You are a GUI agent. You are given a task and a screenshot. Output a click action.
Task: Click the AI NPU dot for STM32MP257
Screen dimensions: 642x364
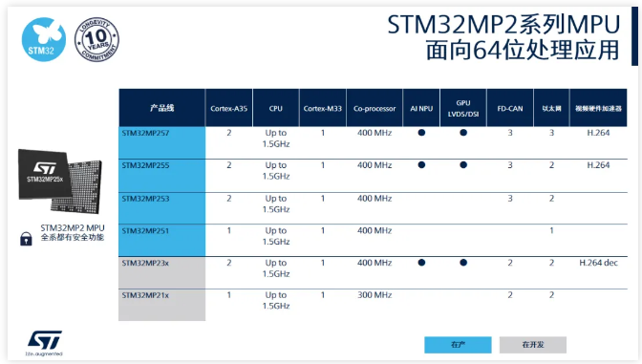click(421, 133)
